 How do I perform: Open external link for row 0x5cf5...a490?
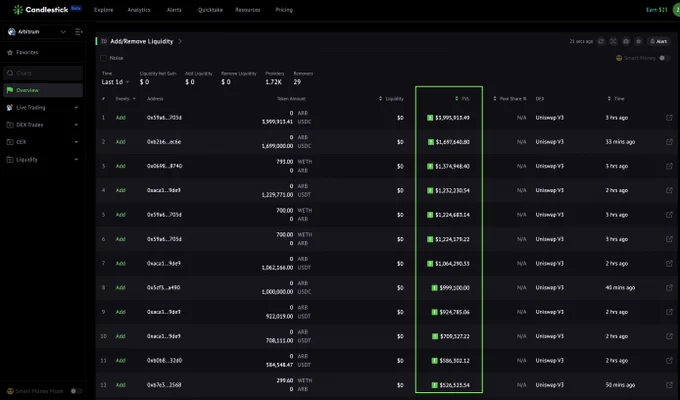click(669, 288)
